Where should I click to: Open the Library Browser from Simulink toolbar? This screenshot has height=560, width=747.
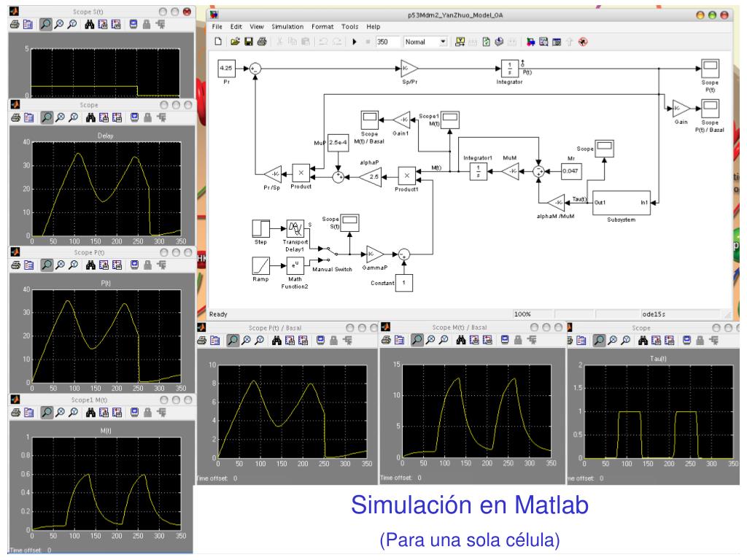coord(531,42)
